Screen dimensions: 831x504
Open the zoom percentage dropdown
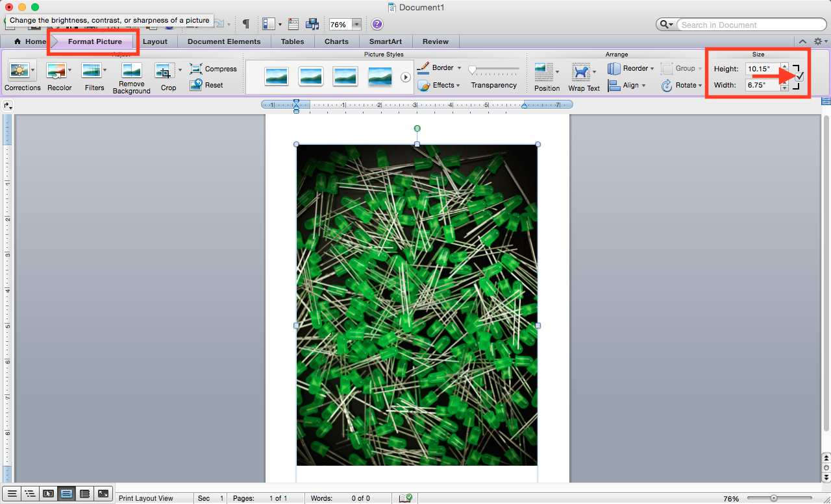(356, 25)
